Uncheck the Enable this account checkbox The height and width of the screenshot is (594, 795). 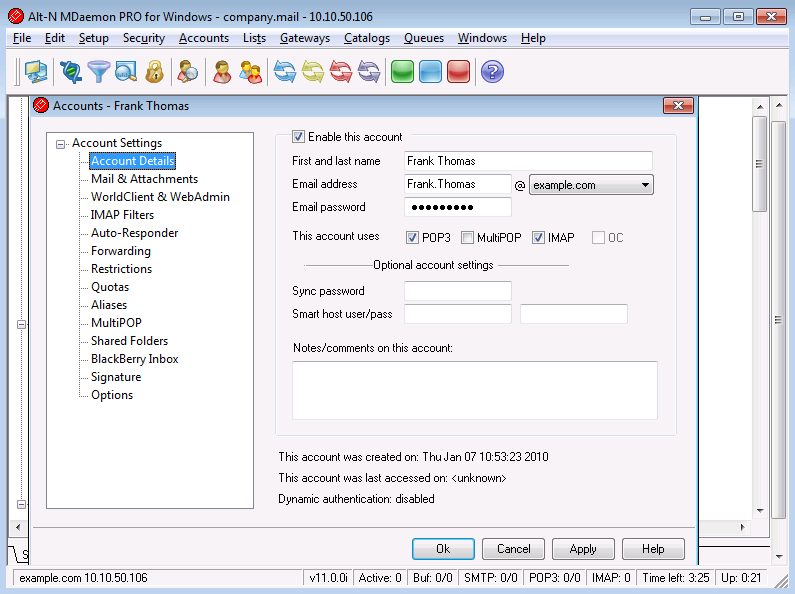298,137
